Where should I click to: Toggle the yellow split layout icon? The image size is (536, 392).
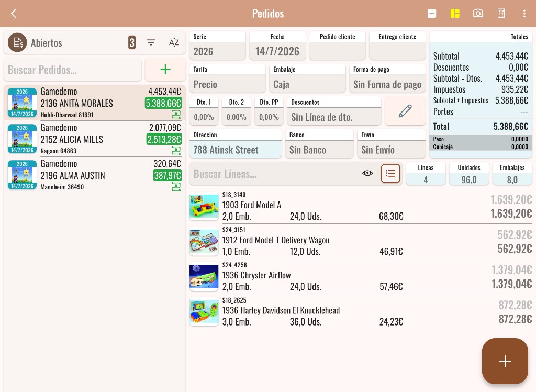(x=455, y=14)
